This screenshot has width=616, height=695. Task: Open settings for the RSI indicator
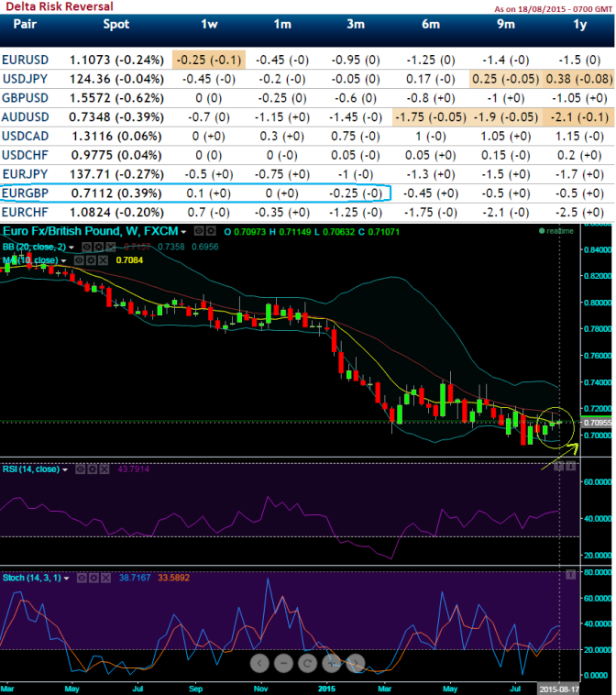click(93, 469)
